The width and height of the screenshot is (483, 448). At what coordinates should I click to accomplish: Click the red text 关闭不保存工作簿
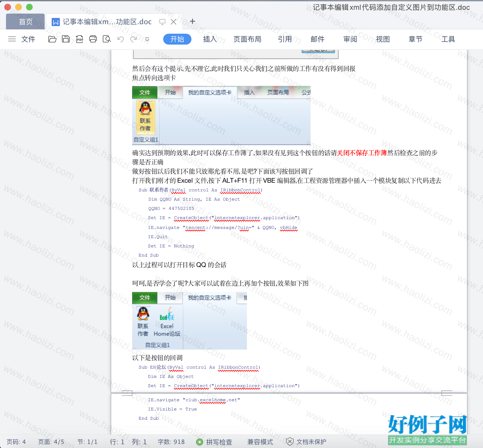tap(362, 153)
